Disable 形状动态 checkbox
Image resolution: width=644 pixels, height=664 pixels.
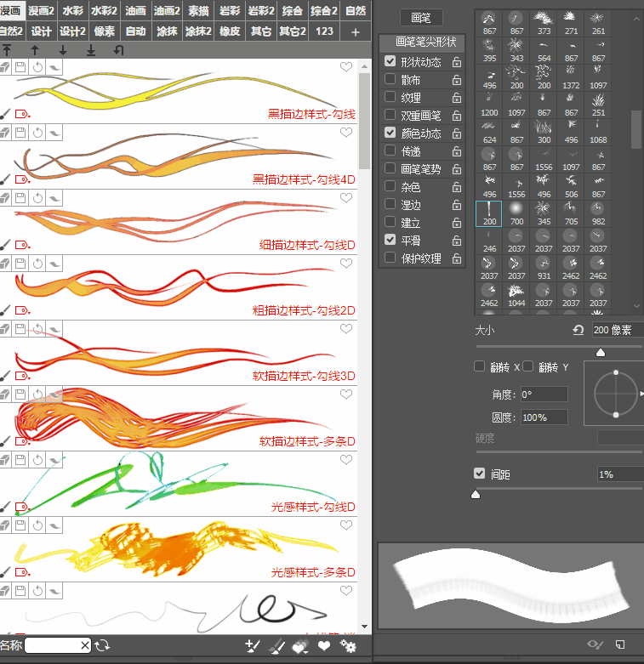(x=390, y=61)
